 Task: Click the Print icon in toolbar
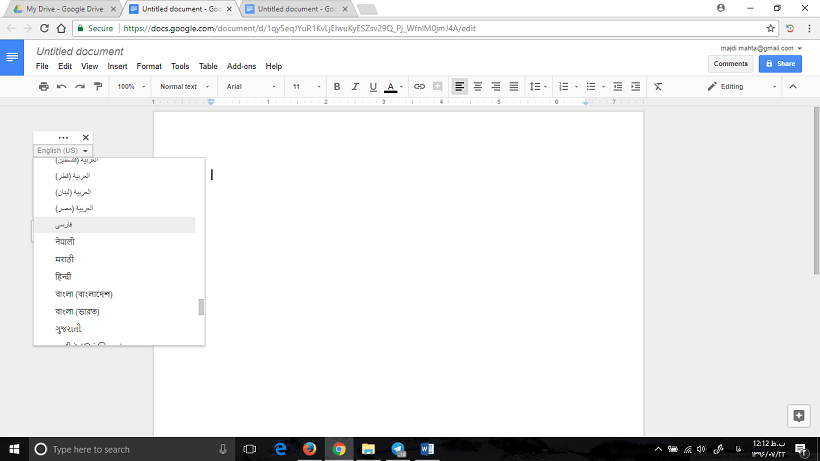[x=43, y=87]
